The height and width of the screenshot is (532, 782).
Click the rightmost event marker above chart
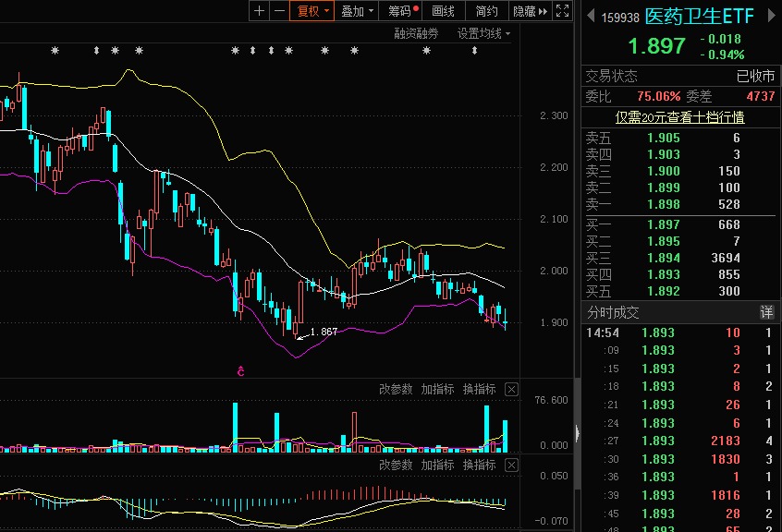474,50
